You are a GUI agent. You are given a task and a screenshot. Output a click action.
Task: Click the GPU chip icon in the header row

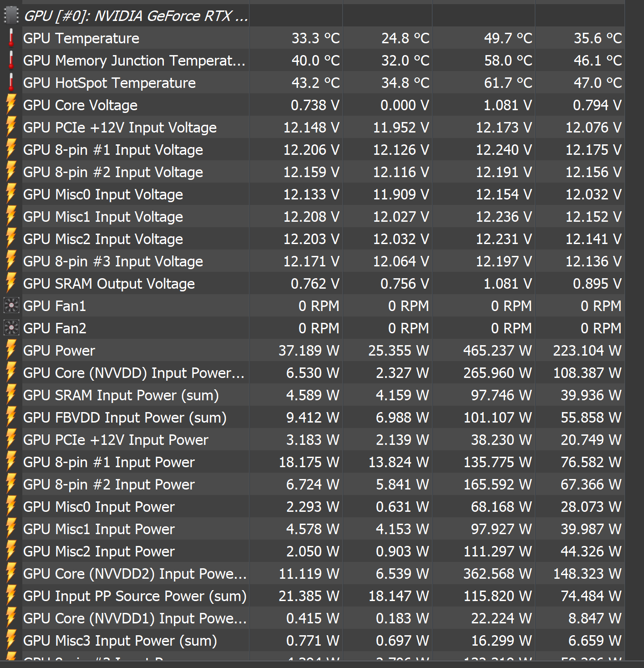(x=11, y=15)
